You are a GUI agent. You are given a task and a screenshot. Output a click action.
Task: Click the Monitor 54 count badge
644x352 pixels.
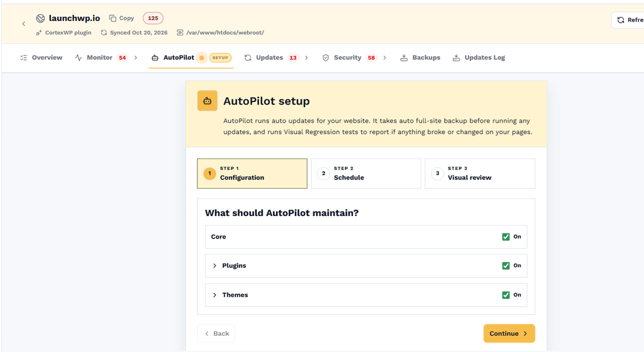point(123,57)
